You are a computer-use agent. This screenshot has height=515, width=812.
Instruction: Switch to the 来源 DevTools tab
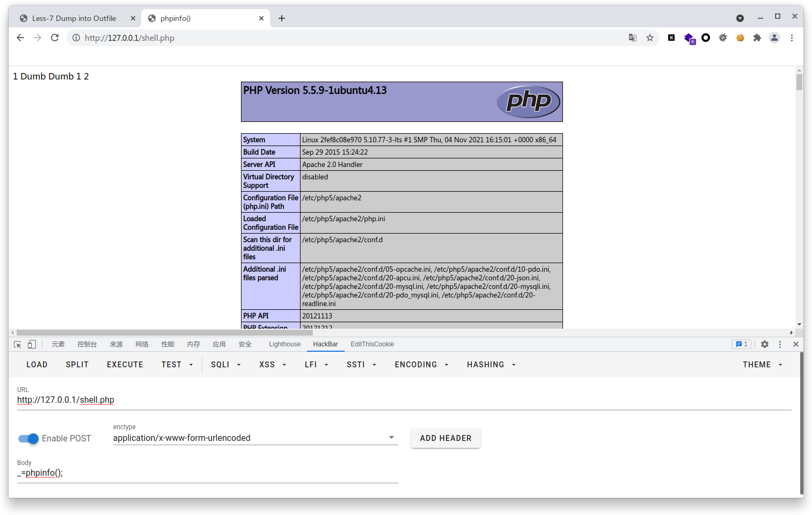coord(116,344)
